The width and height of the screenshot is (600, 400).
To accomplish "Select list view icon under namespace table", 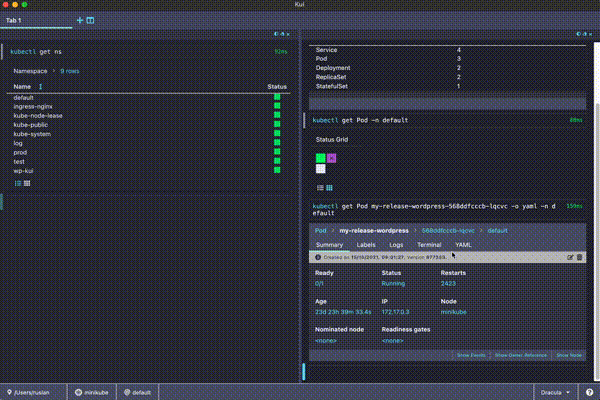I will click(x=18, y=183).
